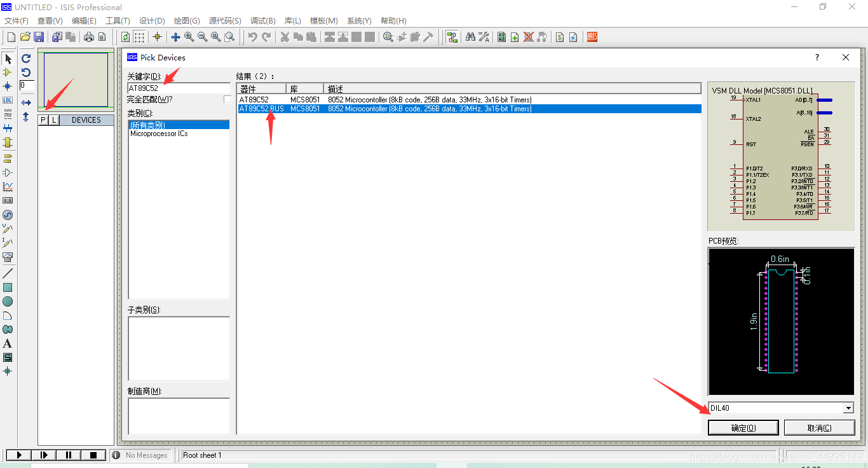Launch ARES netlist transfer
Screen dimensions: 868x468
592,37
